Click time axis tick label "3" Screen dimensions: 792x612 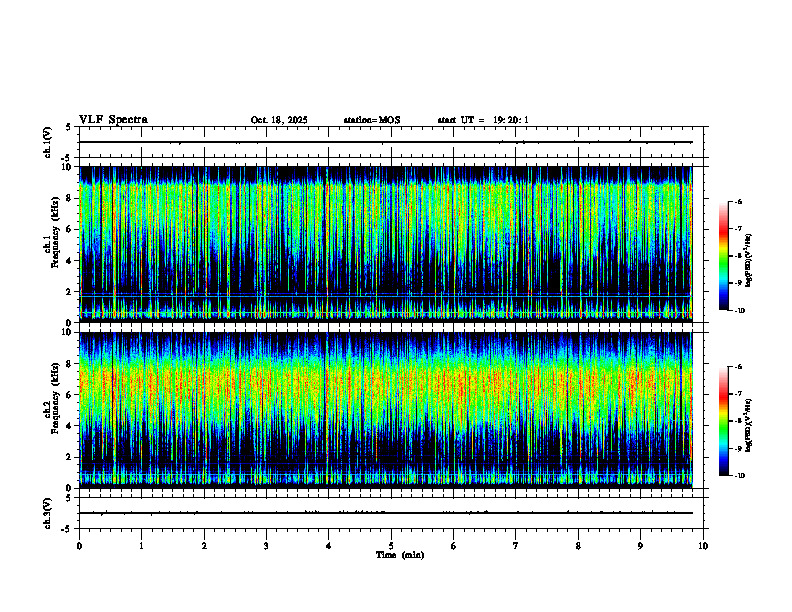[266, 546]
